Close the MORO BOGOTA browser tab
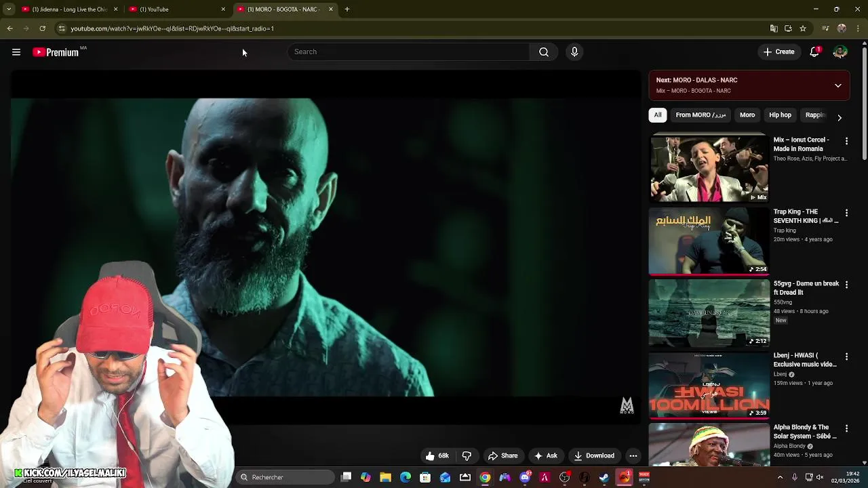The image size is (868, 488). click(331, 9)
